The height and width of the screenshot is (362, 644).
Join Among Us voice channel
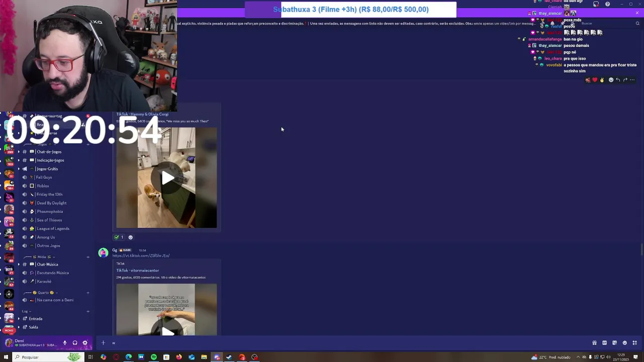46,237
